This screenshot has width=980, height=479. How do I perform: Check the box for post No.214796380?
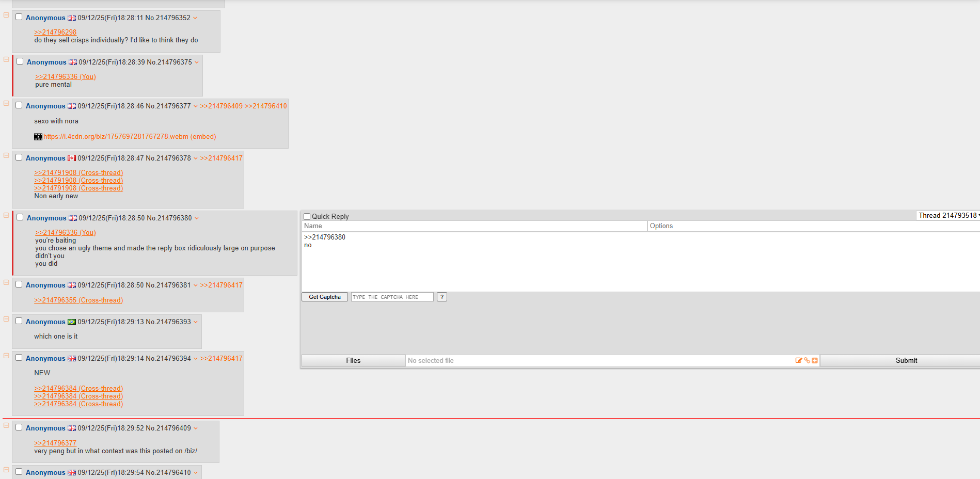20,217
